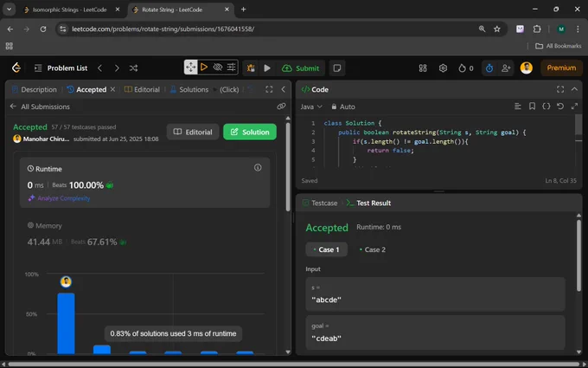
Task: Maximize the left panel fullscreen icon
Action: pyautogui.click(x=269, y=89)
